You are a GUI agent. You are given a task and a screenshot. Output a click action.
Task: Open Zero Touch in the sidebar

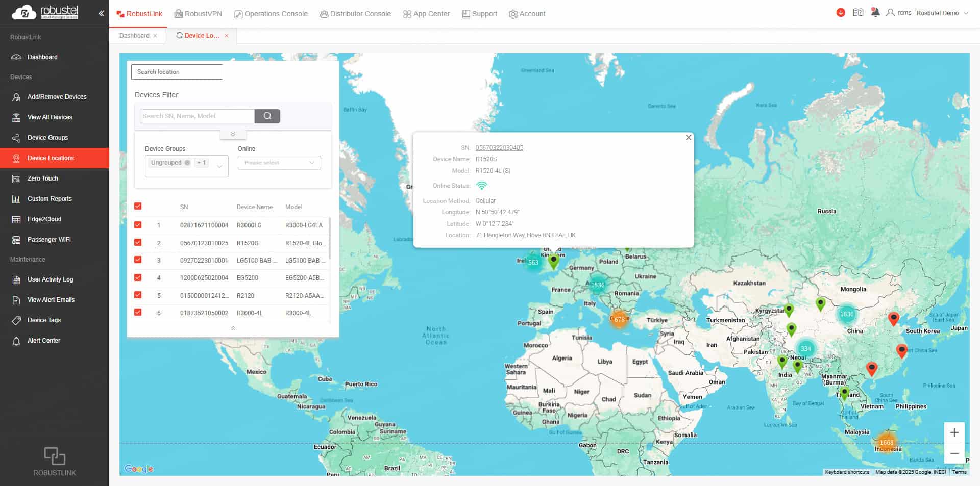click(43, 178)
